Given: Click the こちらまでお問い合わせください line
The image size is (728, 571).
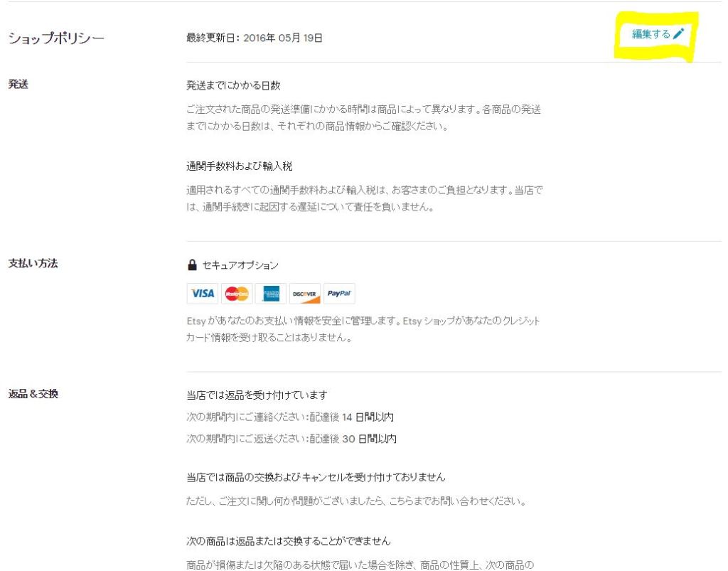Looking at the screenshot, I should click(356, 501).
